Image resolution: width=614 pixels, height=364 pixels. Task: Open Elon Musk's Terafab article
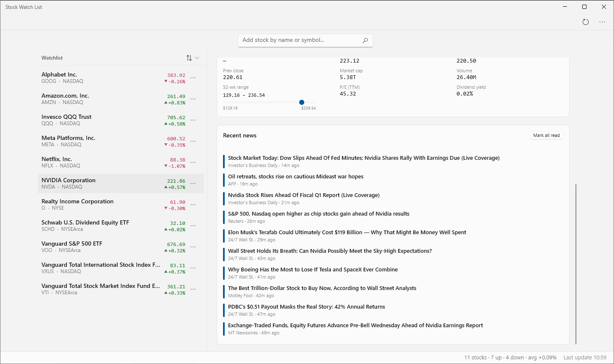point(347,233)
